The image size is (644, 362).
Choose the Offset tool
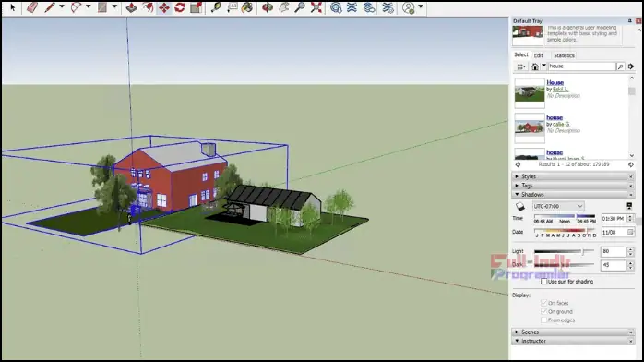click(x=148, y=7)
